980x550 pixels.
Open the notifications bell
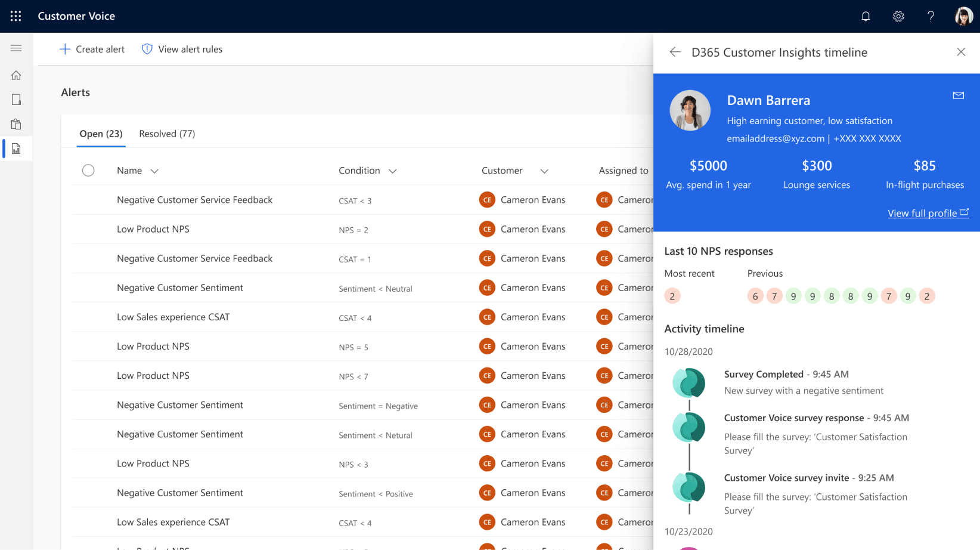coord(866,16)
